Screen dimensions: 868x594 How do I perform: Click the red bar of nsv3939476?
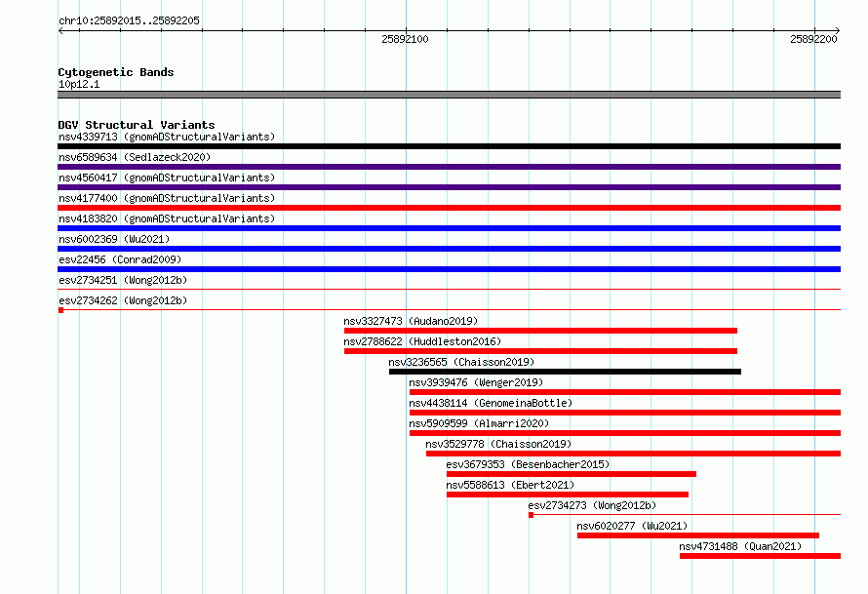[625, 392]
